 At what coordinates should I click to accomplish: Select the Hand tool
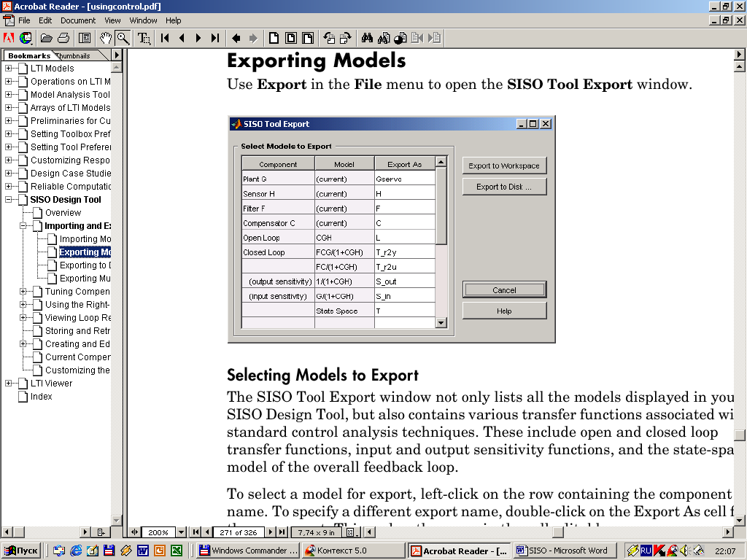tap(107, 38)
